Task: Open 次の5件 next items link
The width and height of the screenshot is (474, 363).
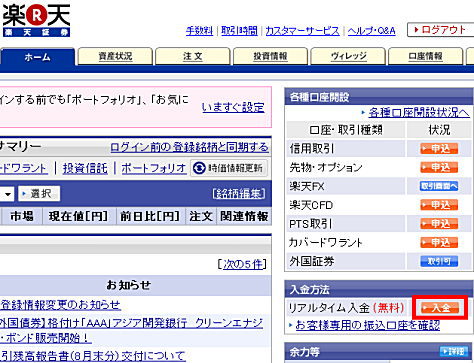Action: pyautogui.click(x=243, y=264)
